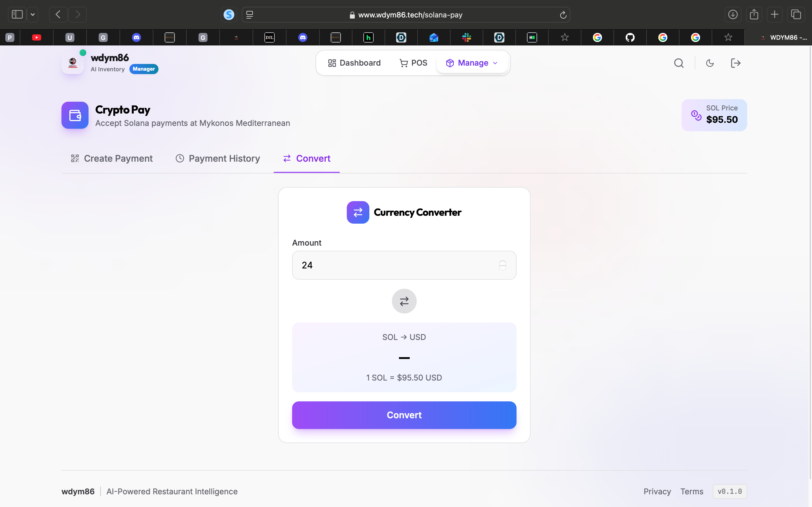Show Safari sidebar with the sidebar icon
The height and width of the screenshot is (507, 812).
pos(17,15)
